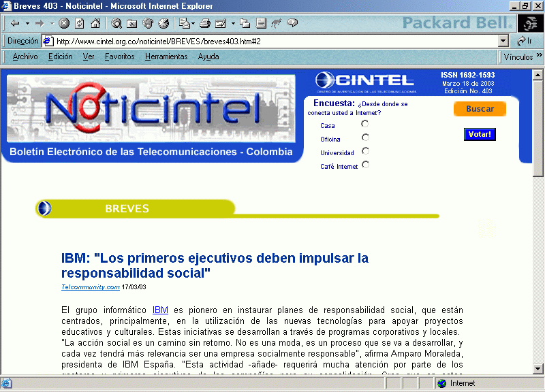Select the Universidad radio option
The height and width of the screenshot is (392, 545).
pyautogui.click(x=365, y=151)
